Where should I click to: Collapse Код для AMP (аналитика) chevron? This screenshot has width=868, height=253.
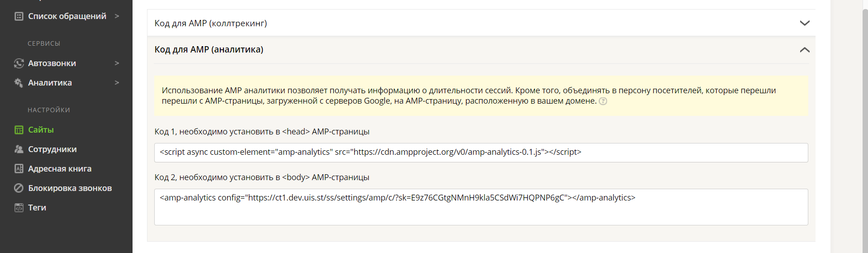click(804, 50)
